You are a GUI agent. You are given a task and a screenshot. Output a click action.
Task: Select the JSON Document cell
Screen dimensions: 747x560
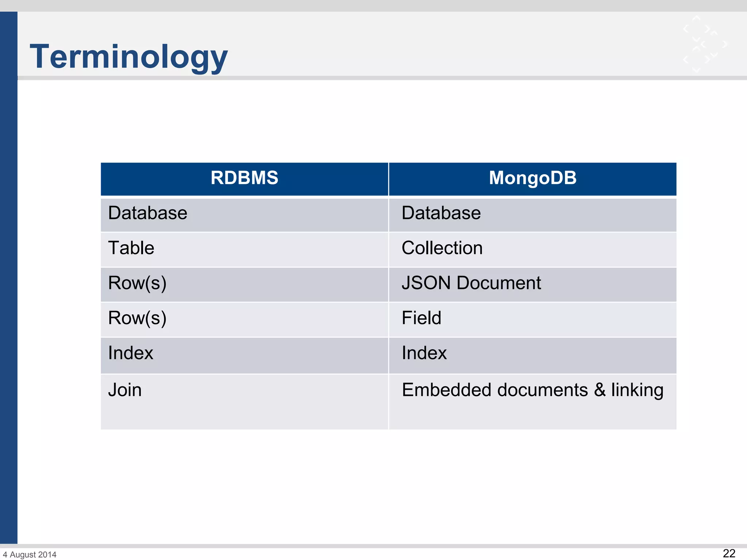tap(533, 284)
